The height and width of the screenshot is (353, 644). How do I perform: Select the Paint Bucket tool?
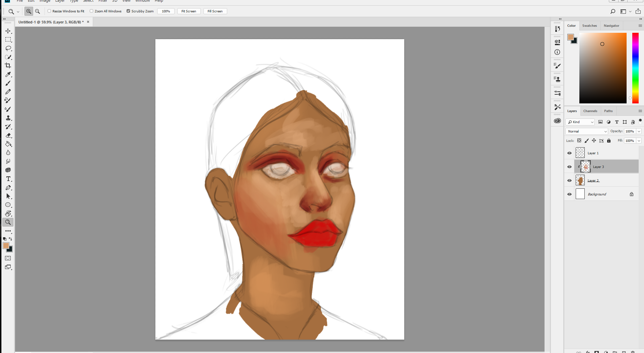(x=8, y=144)
